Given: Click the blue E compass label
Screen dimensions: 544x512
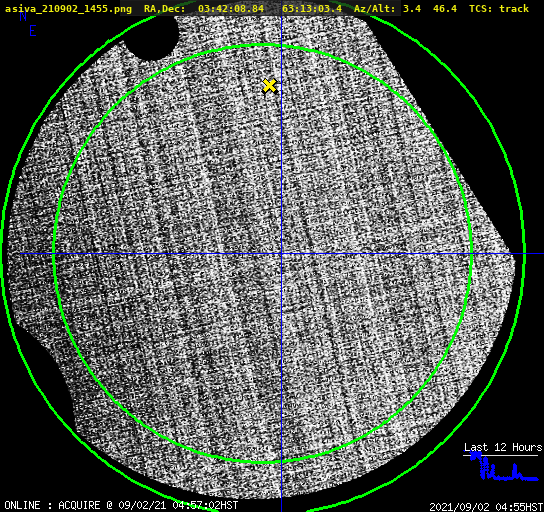Looking at the screenshot, I should point(33,31).
